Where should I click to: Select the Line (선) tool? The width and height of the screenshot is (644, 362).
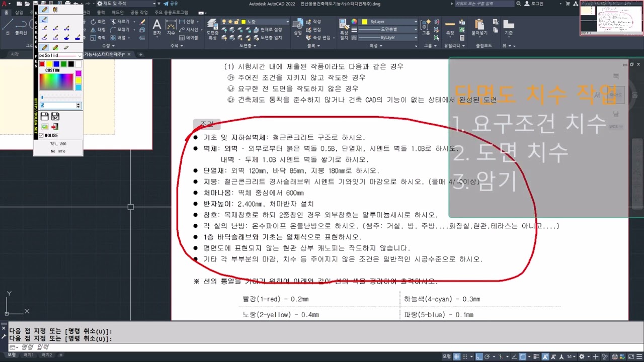coord(8,27)
